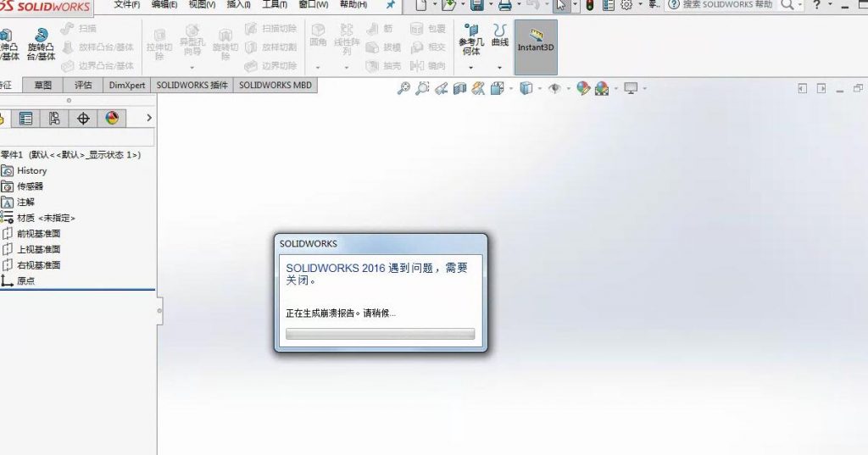
Task: Open the 编辑(E) menu
Action: pos(164,4)
